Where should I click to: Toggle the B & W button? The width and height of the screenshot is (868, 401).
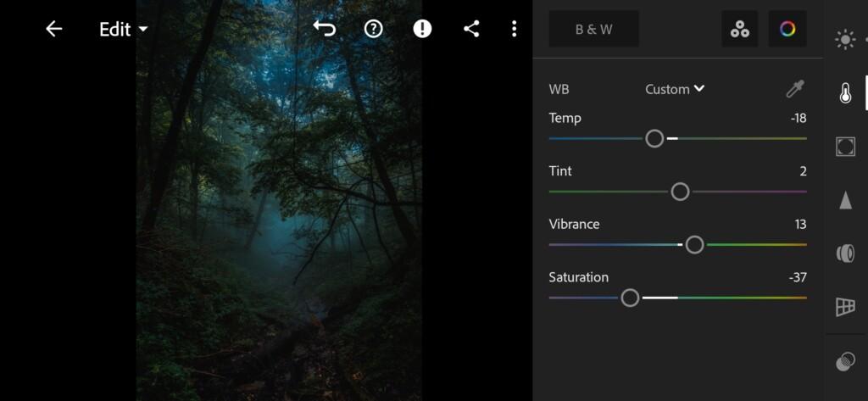(x=594, y=29)
